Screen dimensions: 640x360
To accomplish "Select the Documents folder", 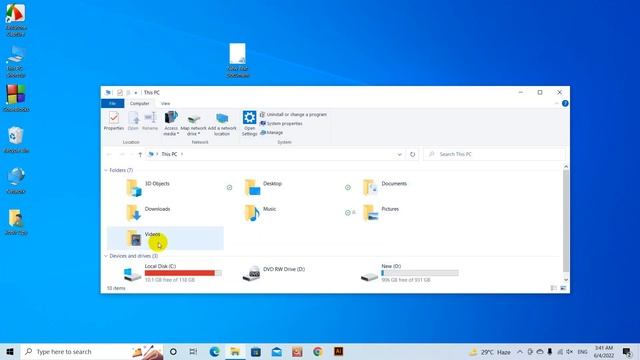I will coord(402,188).
